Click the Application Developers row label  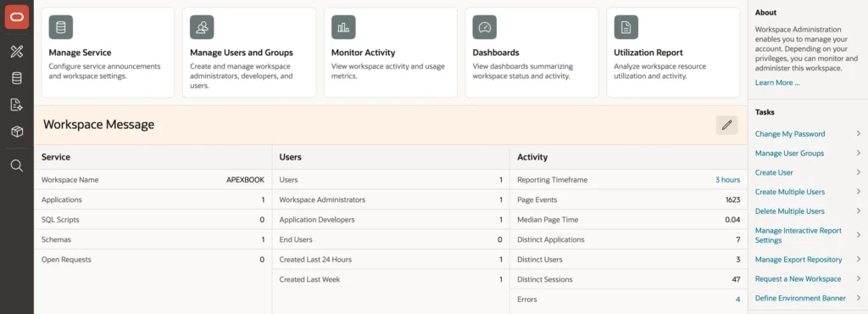click(317, 220)
